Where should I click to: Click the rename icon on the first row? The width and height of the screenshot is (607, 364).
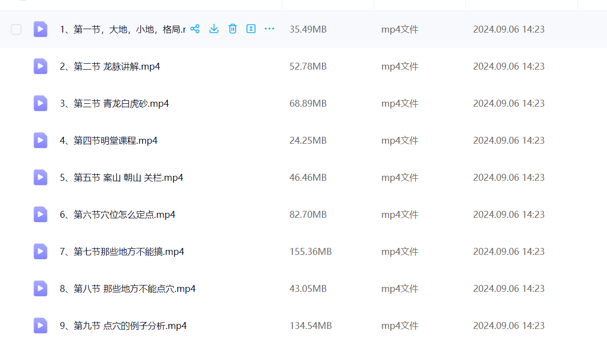tap(251, 29)
